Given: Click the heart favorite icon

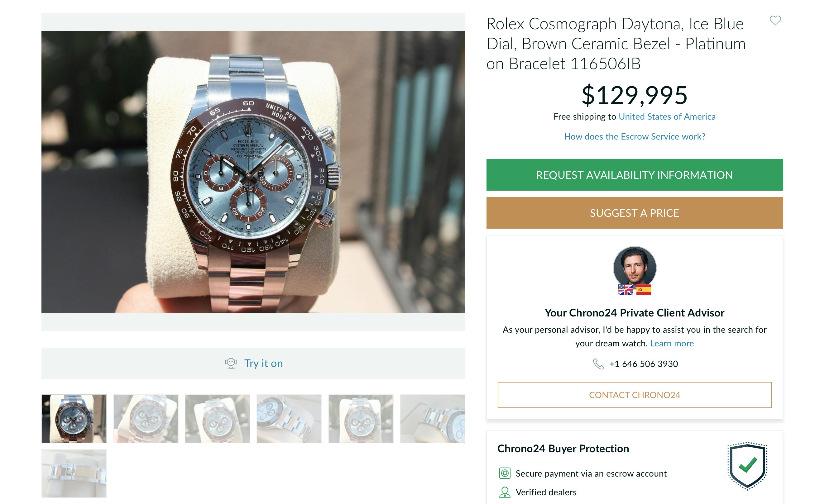Looking at the screenshot, I should (x=775, y=20).
